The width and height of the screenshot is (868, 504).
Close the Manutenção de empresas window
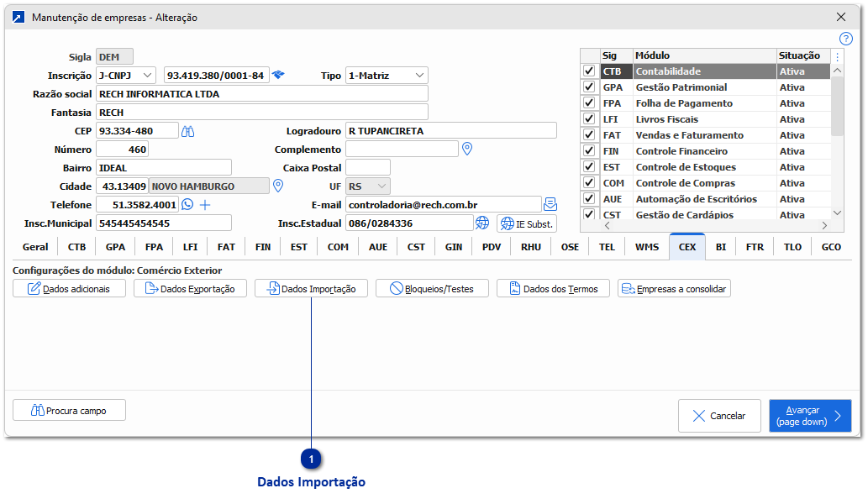tap(841, 17)
